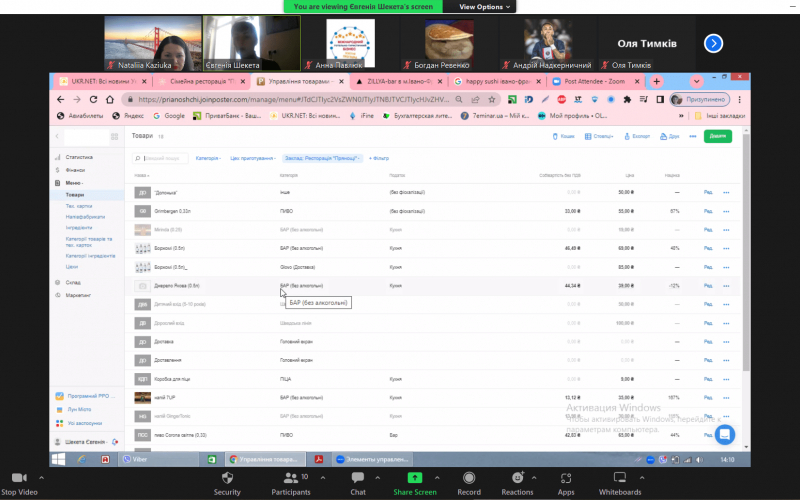This screenshot has width=800, height=500.
Task: Click the Windows Start button
Action: 59,459
